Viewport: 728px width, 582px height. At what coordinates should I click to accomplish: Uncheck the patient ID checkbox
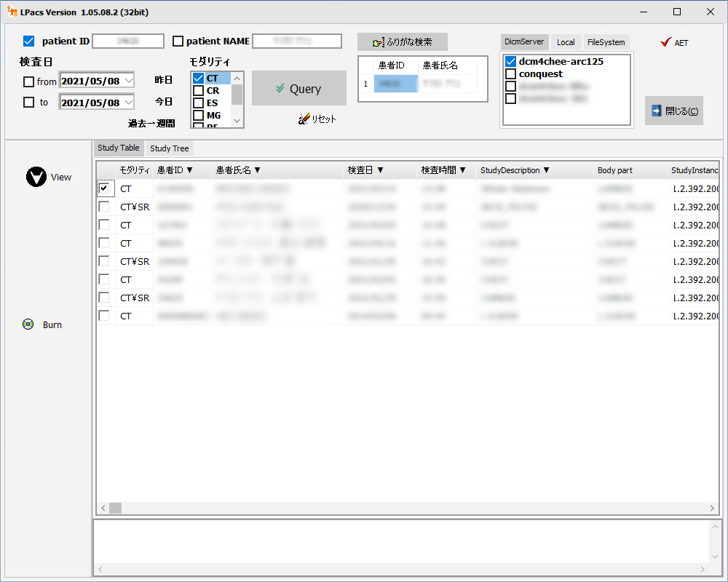pos(29,41)
